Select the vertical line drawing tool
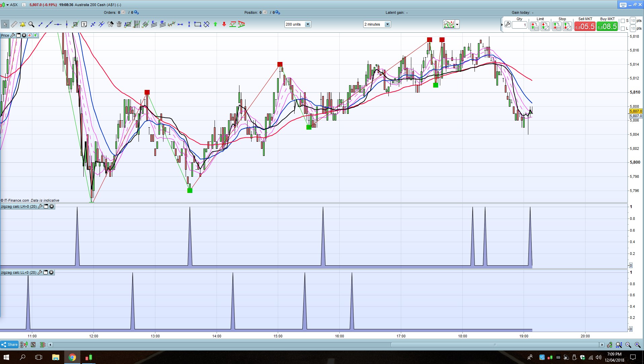Image resolution: width=644 pixels, height=364 pixels. tap(67, 24)
